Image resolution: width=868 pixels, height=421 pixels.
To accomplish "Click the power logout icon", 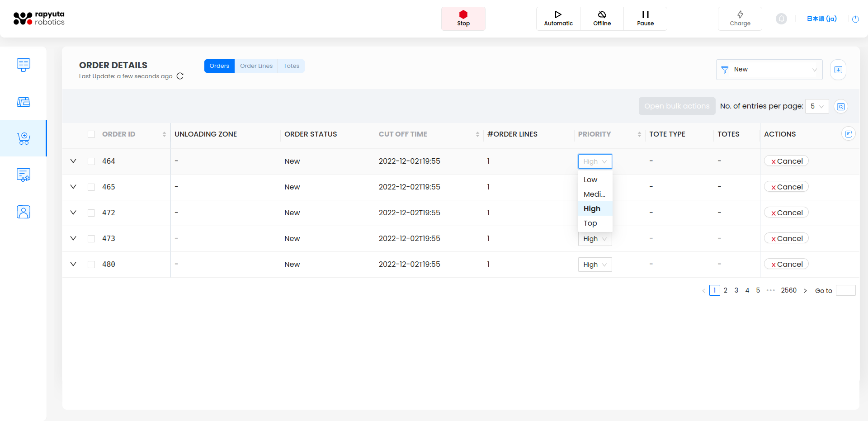I will (x=855, y=19).
